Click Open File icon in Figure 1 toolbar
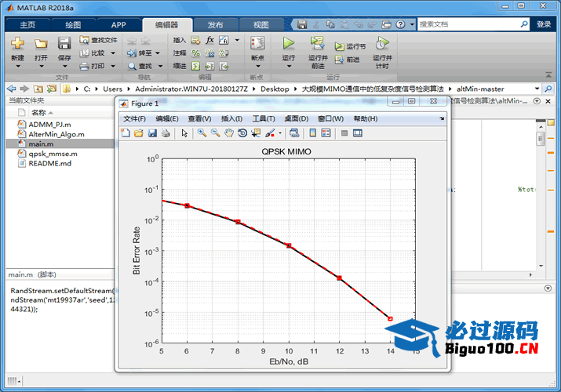 139,133
